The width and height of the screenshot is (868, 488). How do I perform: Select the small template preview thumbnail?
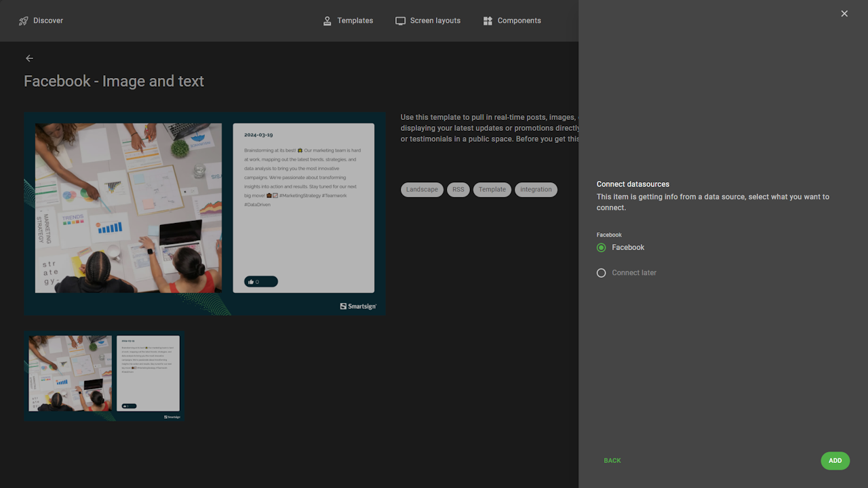coord(104,375)
